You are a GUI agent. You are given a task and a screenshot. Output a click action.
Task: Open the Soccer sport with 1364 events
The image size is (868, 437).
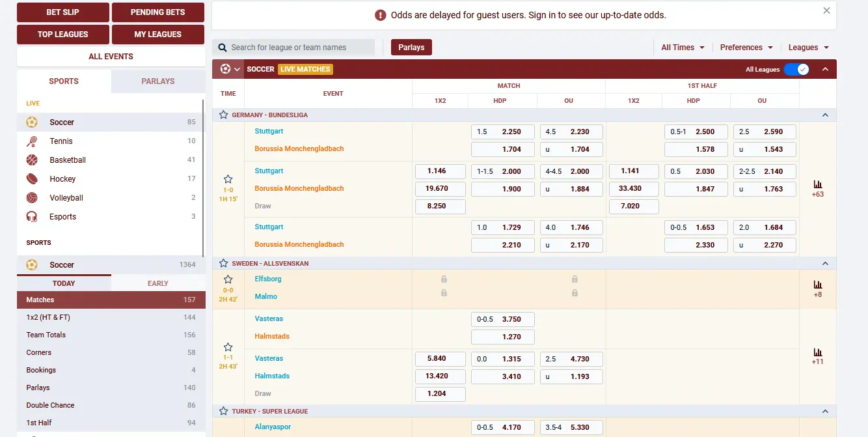110,265
